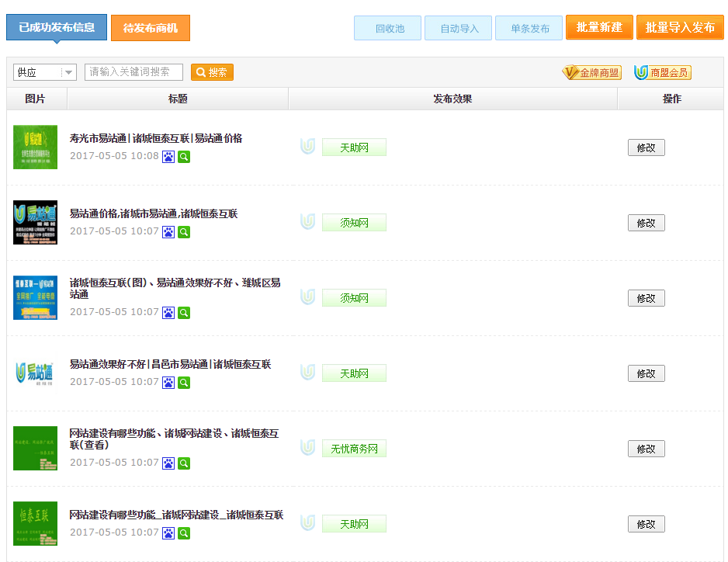The image size is (728, 562).
Task: Click the 金牌商盟 badge icon
Action: (591, 73)
